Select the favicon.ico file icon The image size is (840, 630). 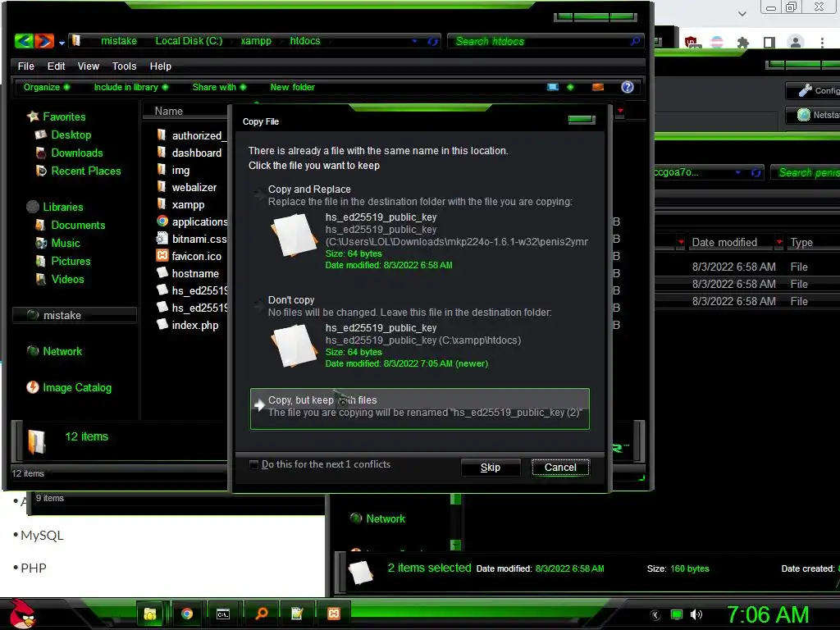point(162,256)
